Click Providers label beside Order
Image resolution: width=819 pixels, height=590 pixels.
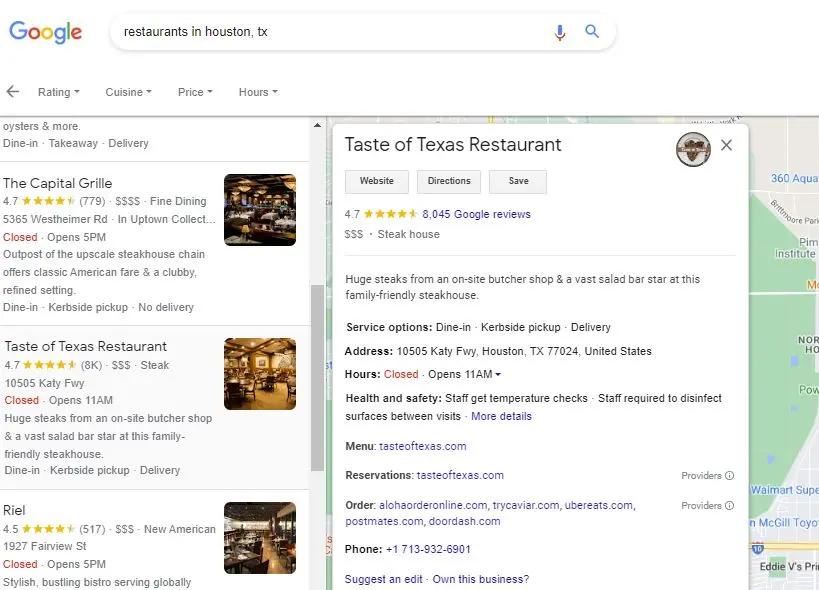pyautogui.click(x=701, y=505)
